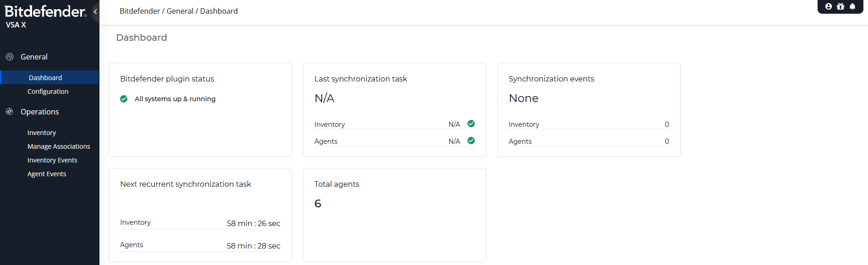Expand the General navigation section
The width and height of the screenshot is (868, 265).
[33, 56]
